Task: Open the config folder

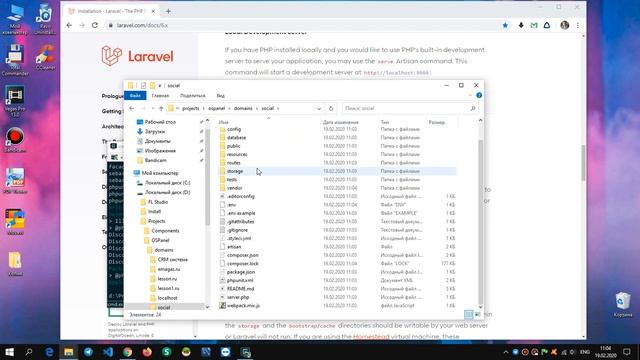Action: pyautogui.click(x=234, y=129)
